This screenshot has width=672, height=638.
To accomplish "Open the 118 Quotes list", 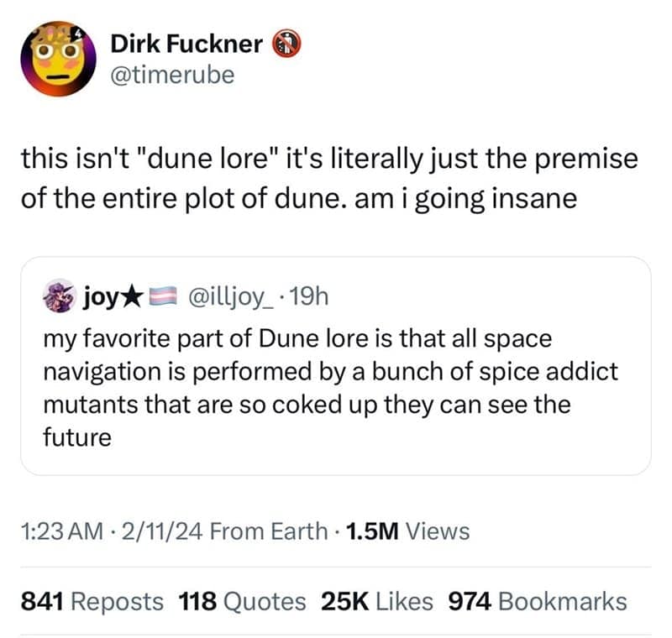I will (x=242, y=601).
